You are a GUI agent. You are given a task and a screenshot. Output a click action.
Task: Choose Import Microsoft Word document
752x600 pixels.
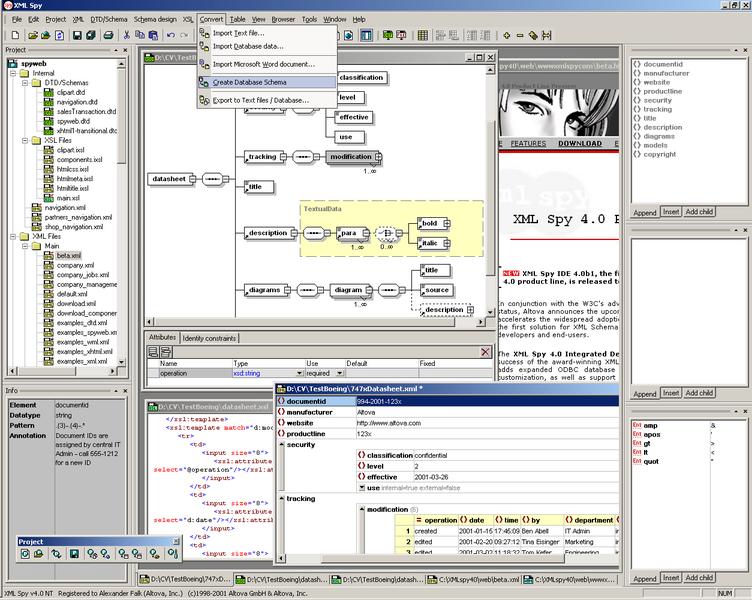pyautogui.click(x=267, y=64)
